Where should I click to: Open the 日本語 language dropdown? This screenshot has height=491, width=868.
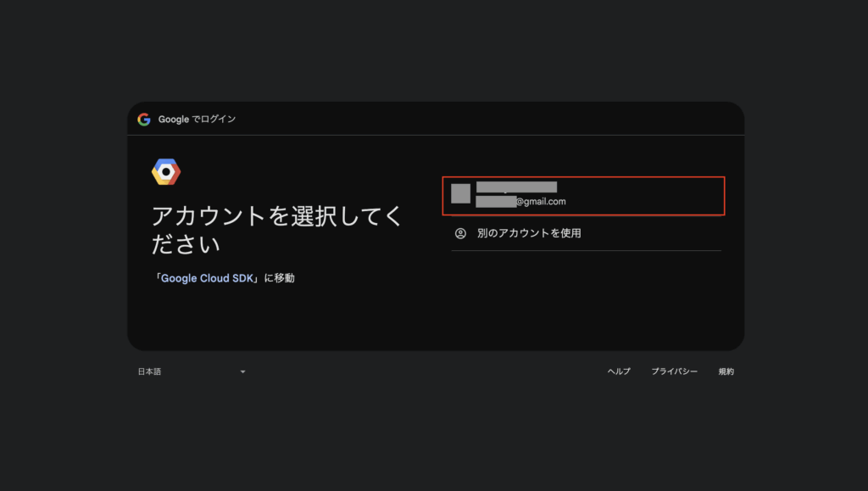click(x=191, y=371)
